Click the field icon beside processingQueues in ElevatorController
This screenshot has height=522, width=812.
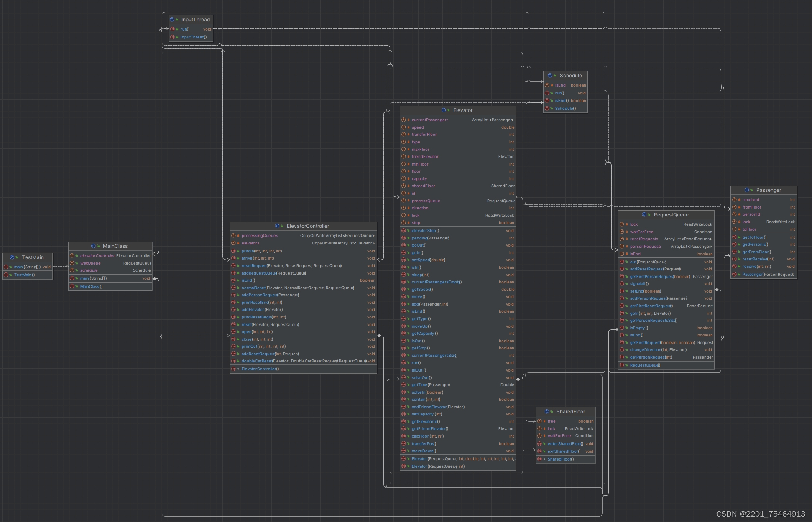(233, 236)
